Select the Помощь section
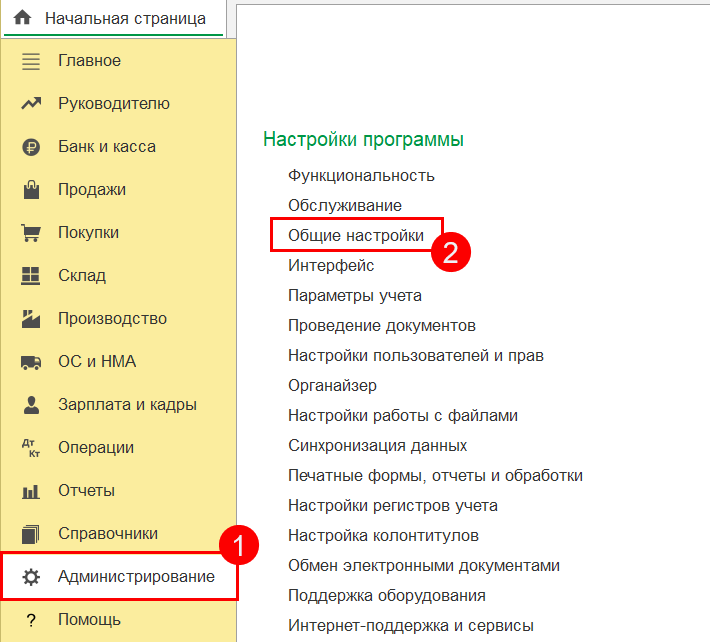This screenshot has height=642, width=710. (89, 620)
